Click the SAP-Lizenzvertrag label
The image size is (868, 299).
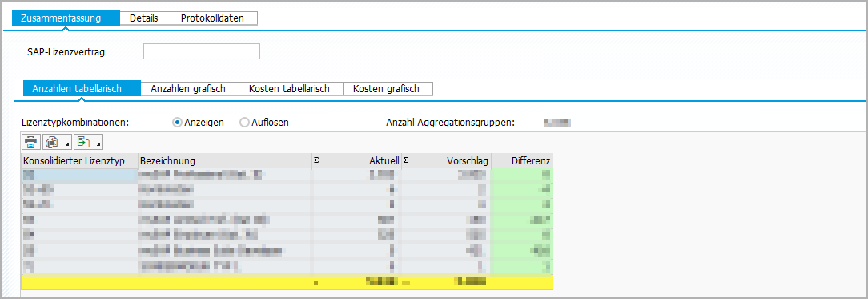click(66, 52)
